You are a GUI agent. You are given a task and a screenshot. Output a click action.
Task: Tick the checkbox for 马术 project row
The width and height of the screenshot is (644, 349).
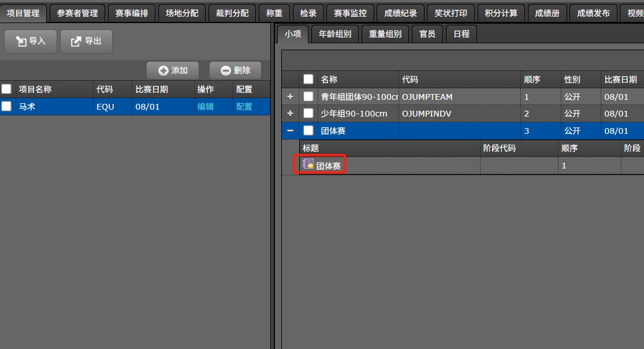pyautogui.click(x=6, y=106)
